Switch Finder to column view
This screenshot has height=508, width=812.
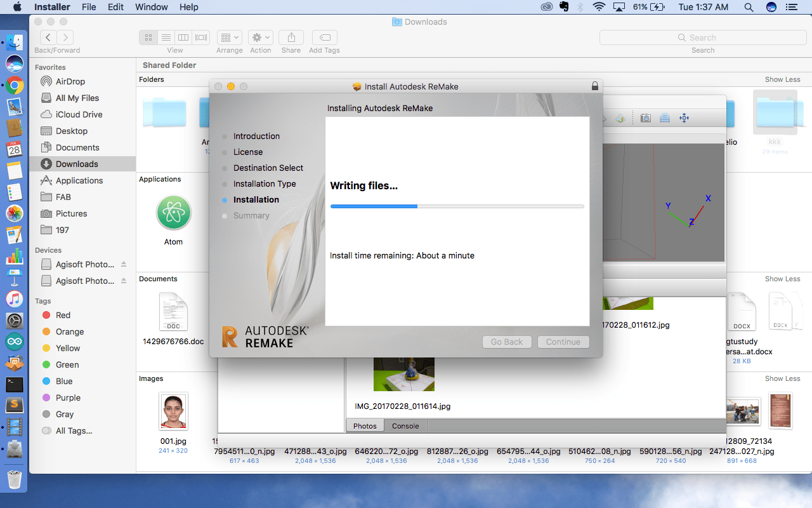click(183, 37)
